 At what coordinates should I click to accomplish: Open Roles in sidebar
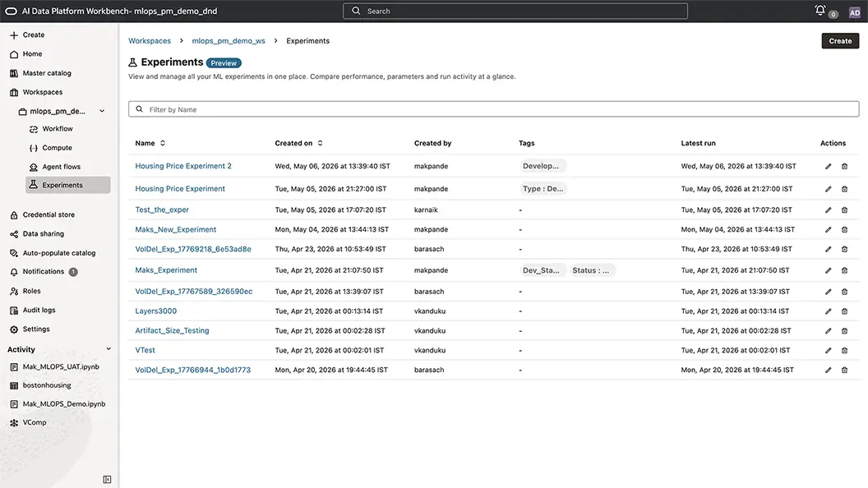pyautogui.click(x=25, y=291)
